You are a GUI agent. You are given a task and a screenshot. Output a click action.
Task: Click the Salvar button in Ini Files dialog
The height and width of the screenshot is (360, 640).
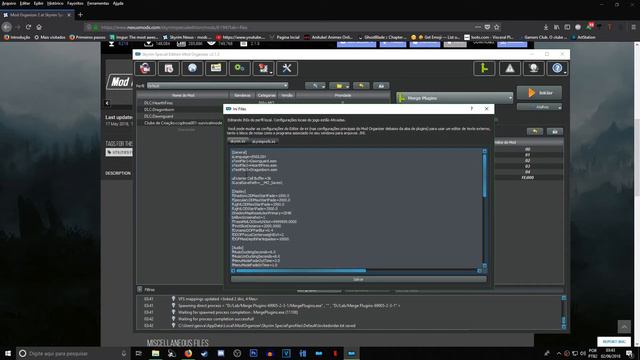(358, 280)
